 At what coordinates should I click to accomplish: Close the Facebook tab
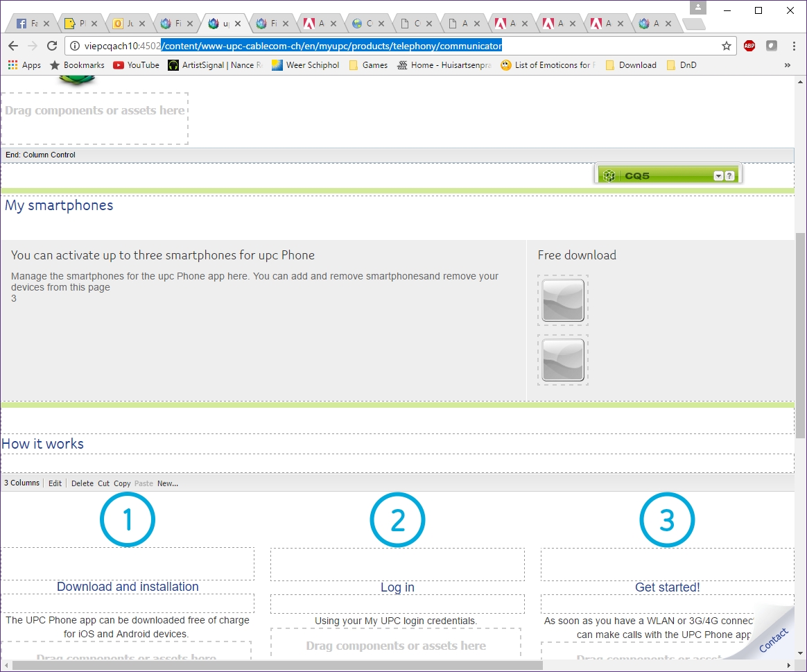coord(46,23)
